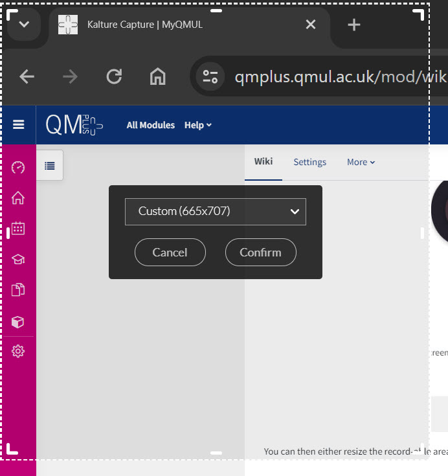
Task: Open a new browser tab
Action: 353,25
